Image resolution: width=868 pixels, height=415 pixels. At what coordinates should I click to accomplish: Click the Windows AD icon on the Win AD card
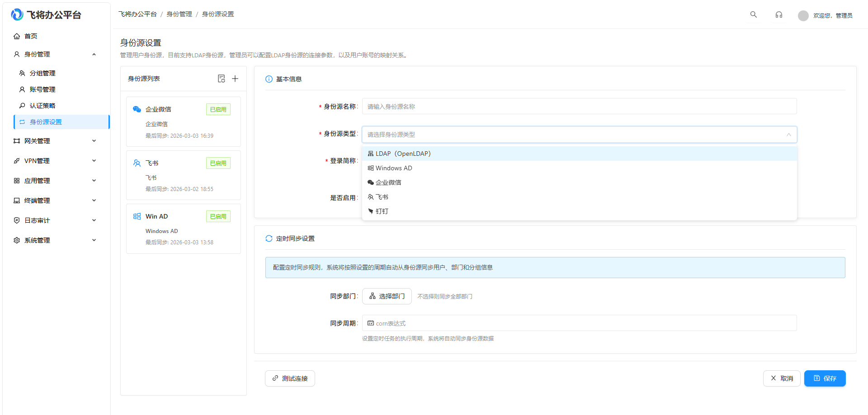coord(137,216)
